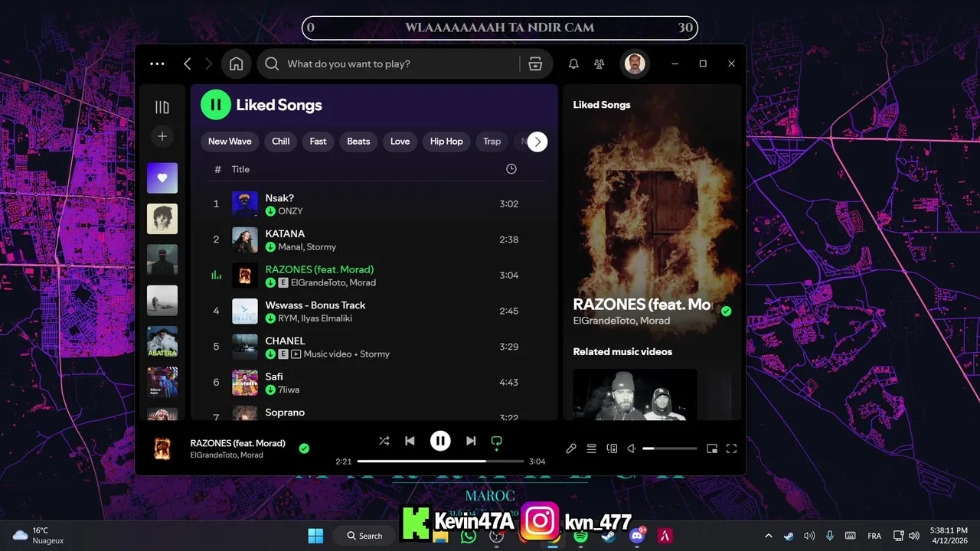The height and width of the screenshot is (551, 980).
Task: Open Connect to a device
Action: click(612, 448)
